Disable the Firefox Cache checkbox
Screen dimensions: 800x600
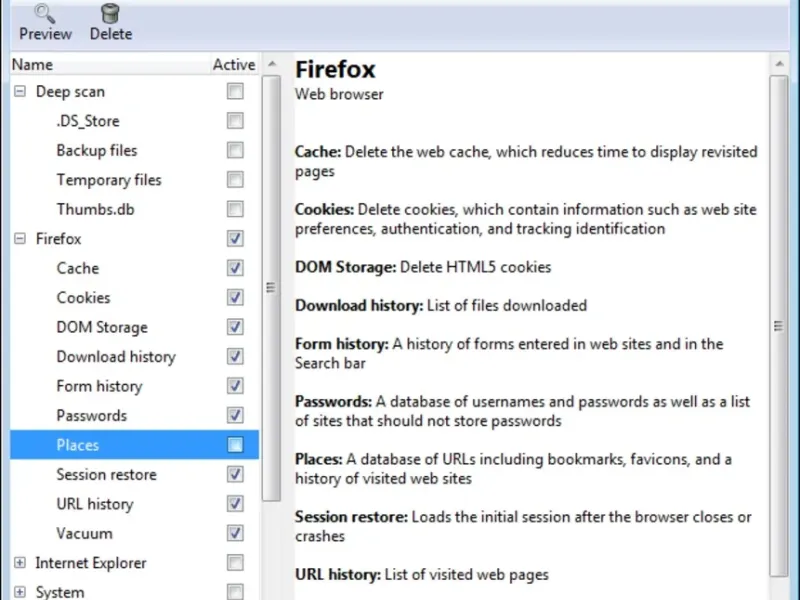point(235,268)
